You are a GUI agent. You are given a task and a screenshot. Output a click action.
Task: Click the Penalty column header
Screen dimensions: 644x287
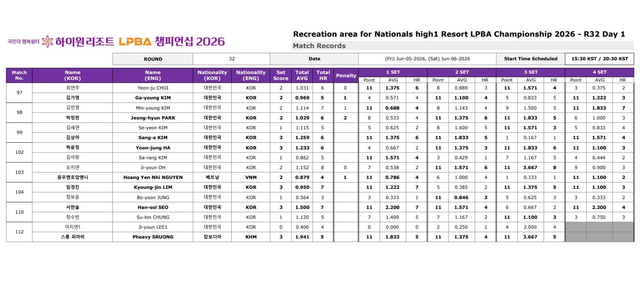pyautogui.click(x=346, y=75)
